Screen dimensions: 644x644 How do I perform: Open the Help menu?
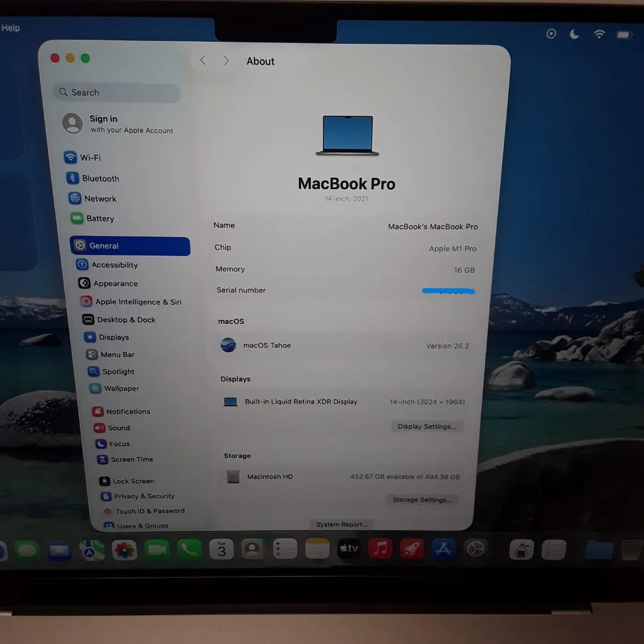[x=11, y=28]
